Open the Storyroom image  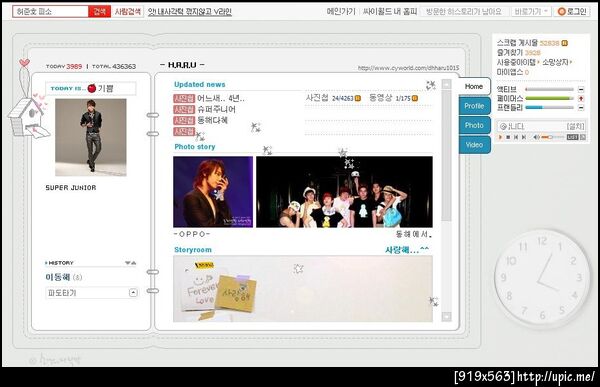(303, 289)
